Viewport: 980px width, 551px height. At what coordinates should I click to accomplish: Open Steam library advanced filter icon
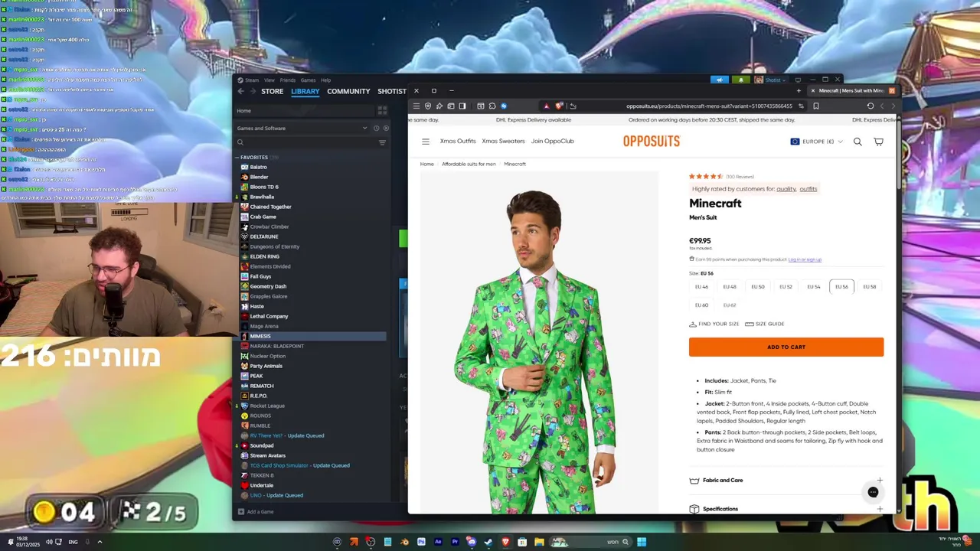(x=382, y=142)
